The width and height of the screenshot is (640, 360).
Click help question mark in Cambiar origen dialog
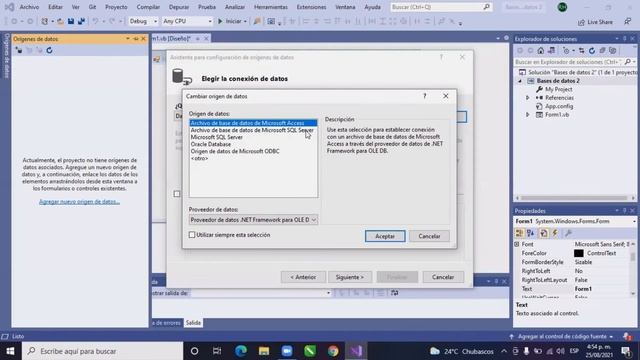tap(424, 96)
